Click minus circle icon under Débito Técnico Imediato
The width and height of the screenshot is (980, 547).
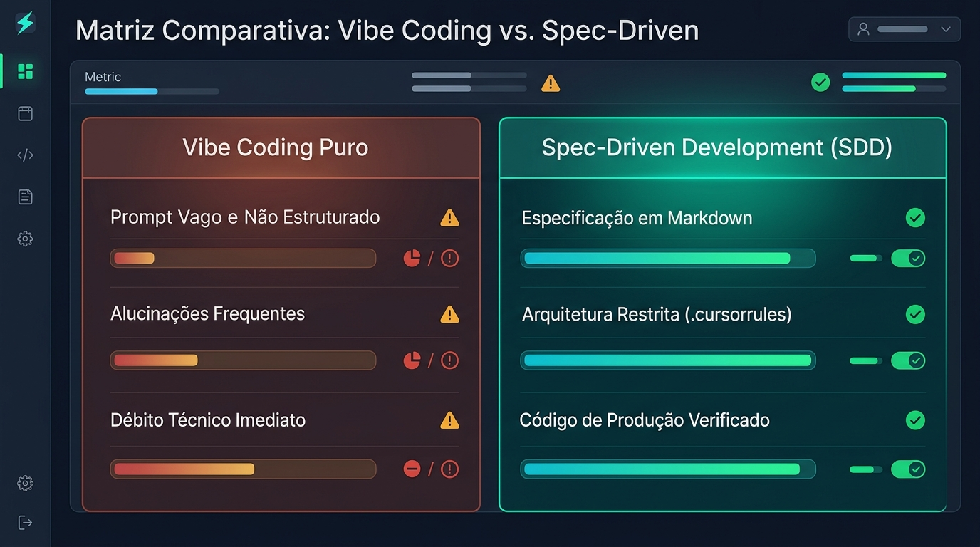[412, 469]
